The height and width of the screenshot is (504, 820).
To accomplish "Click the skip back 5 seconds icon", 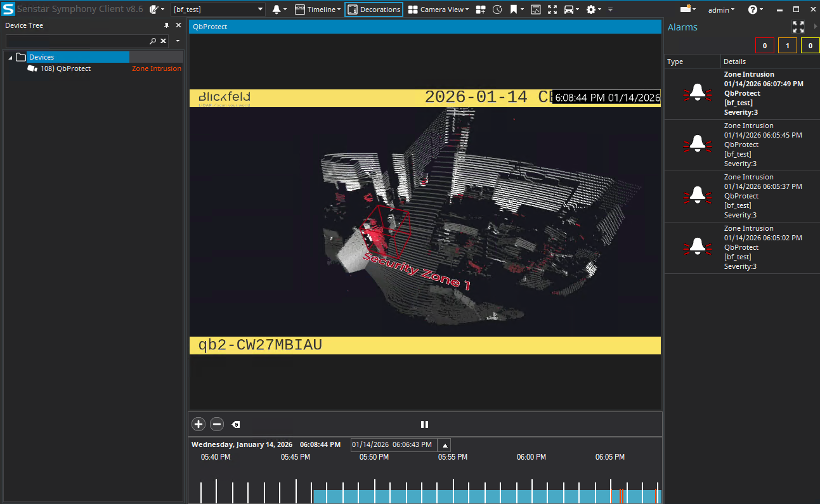I will pos(235,425).
